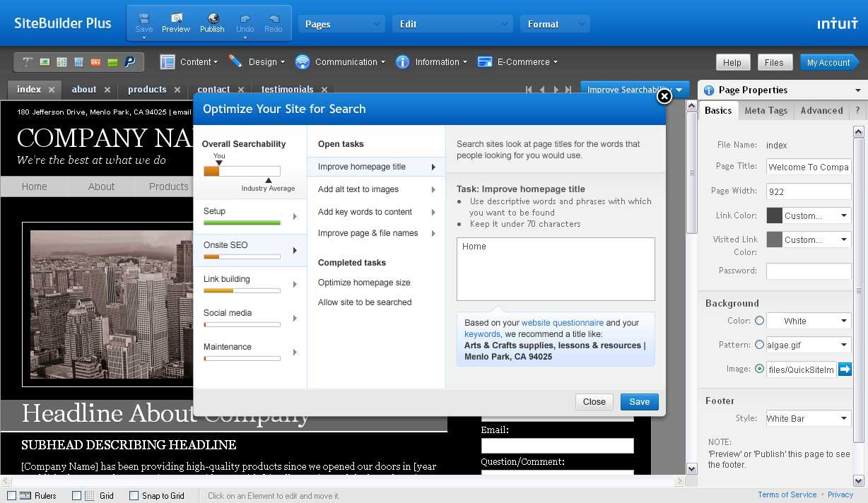Select the background Color radio button

coord(759,321)
